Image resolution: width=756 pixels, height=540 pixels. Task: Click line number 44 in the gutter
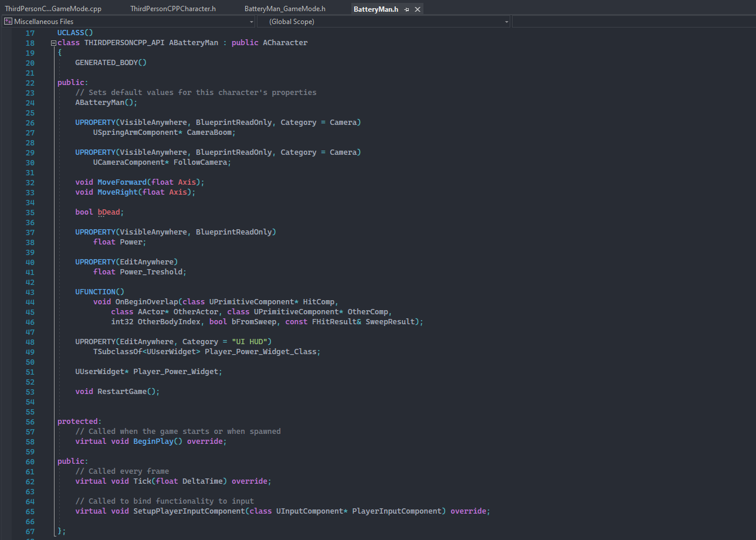tap(30, 302)
